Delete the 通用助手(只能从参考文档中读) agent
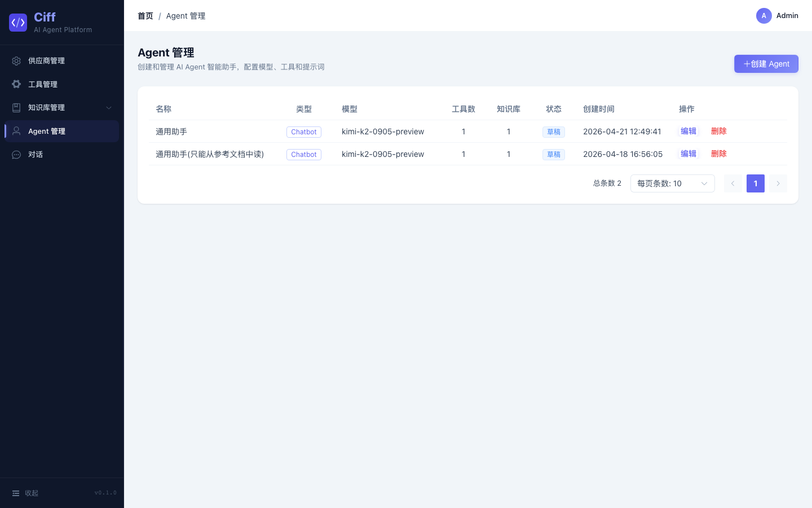 [719, 154]
